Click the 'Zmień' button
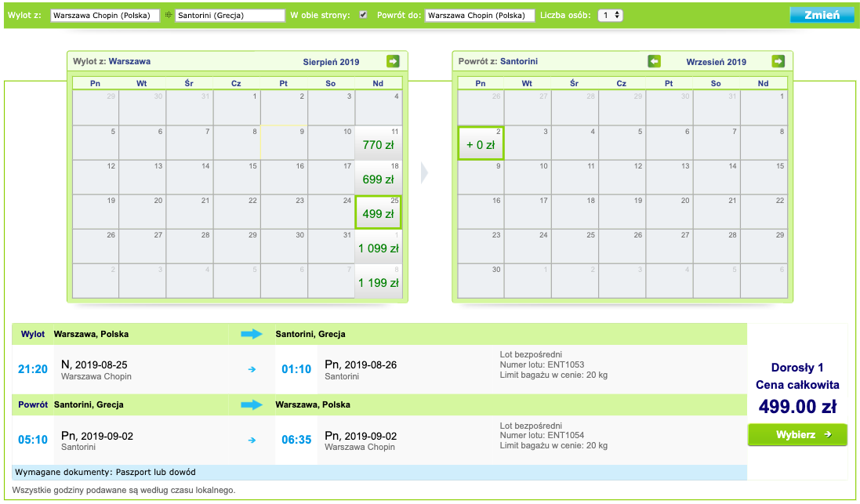Screen dimensions: 860x504 pyautogui.click(x=821, y=15)
